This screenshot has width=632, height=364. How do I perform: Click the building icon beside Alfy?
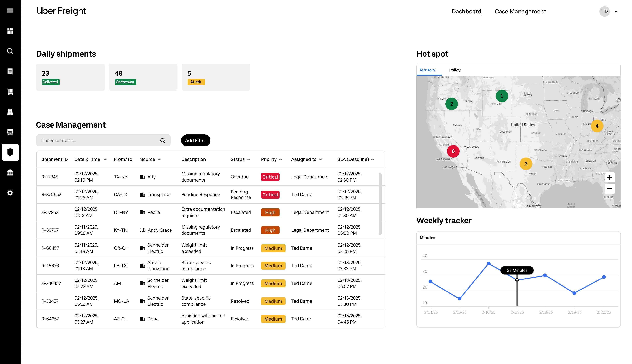point(142,177)
